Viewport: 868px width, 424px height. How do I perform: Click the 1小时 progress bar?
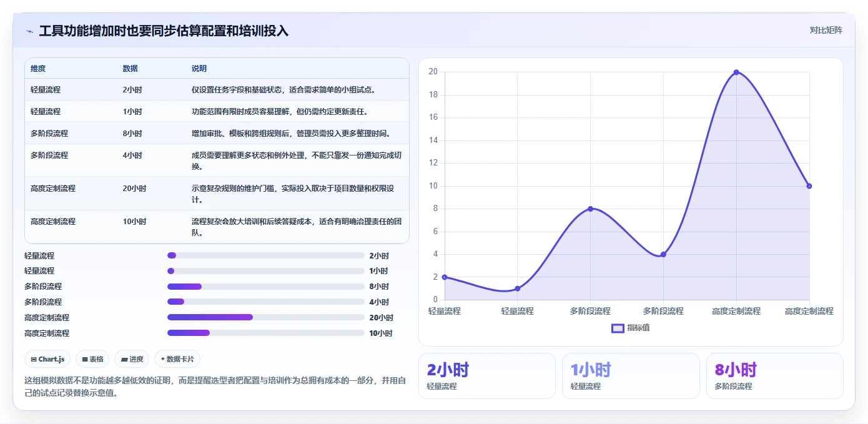[x=266, y=271]
